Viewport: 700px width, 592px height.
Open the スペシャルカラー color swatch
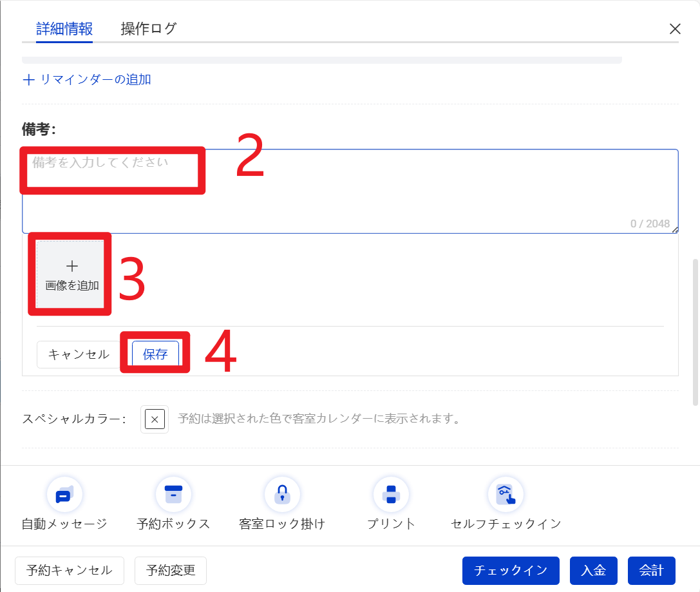155,419
